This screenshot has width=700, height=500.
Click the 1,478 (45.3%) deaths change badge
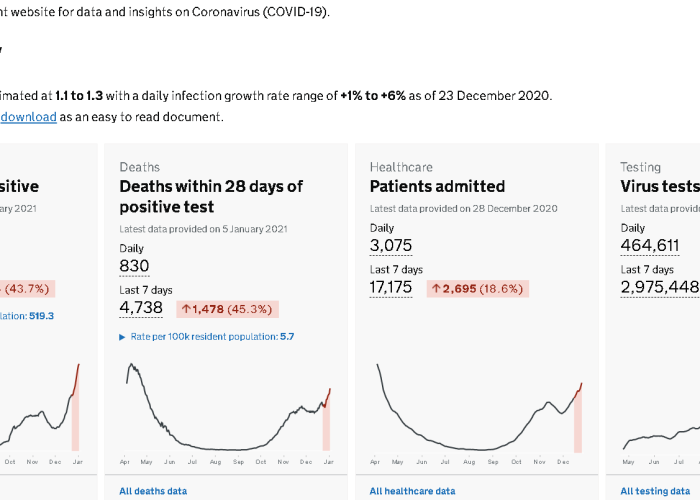228,309
